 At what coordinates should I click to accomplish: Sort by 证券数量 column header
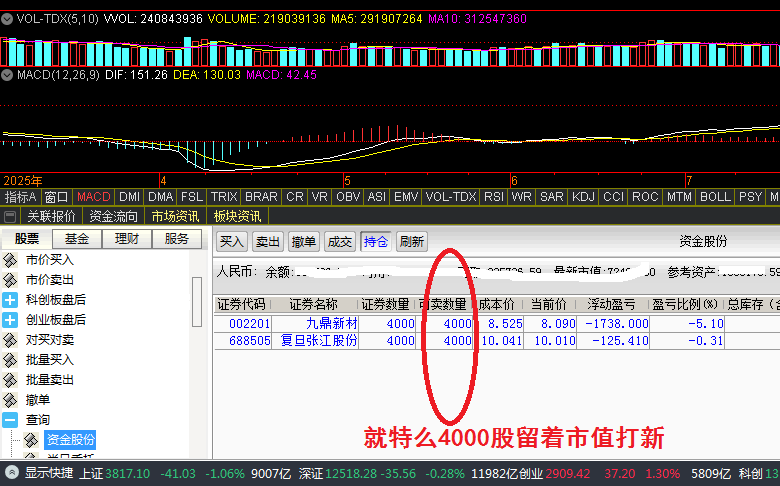(385, 304)
